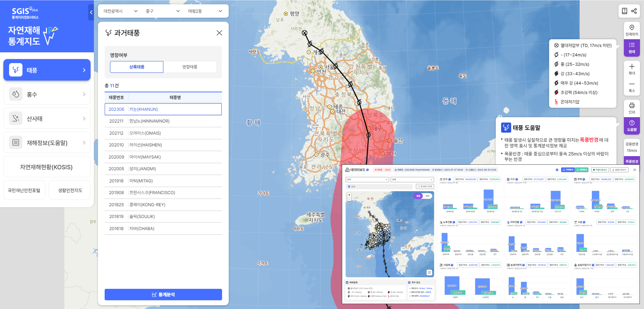Enable the 강풍반경 15m/s radius option
The width and height of the screenshot is (644, 309).
[632, 147]
